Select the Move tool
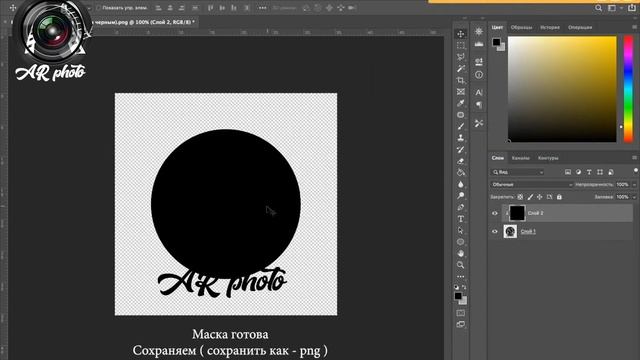 point(461,34)
